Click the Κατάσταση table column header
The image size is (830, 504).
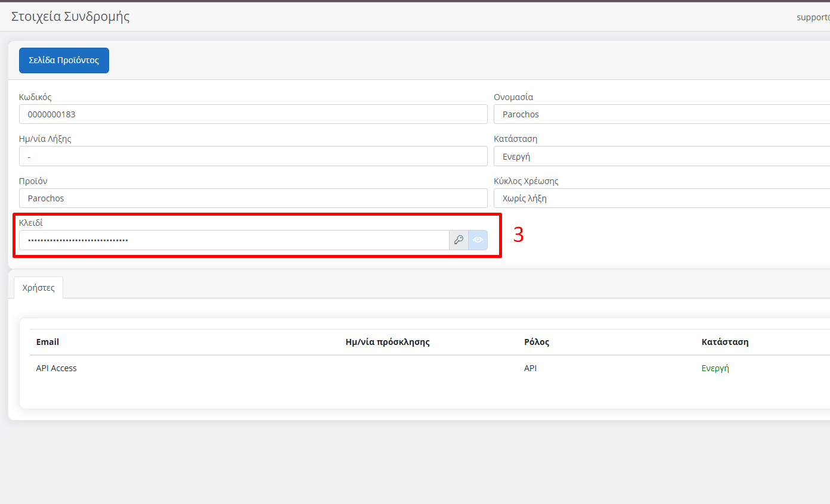pos(725,342)
